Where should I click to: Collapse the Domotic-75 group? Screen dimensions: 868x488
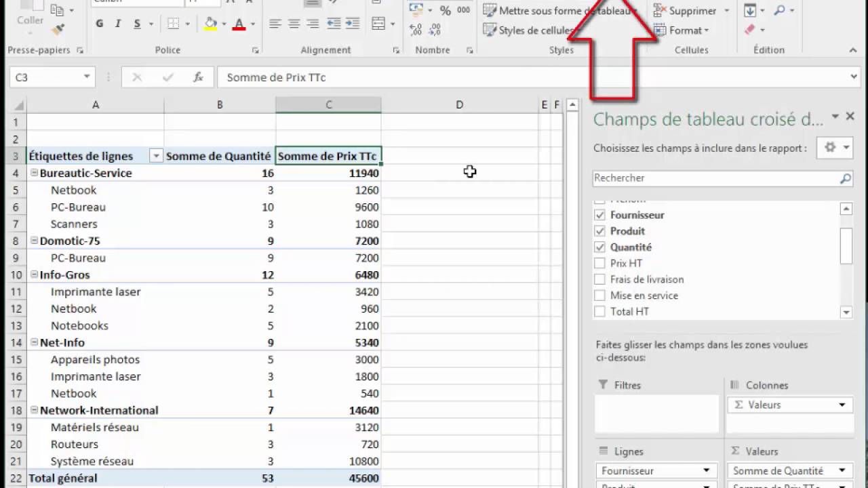coord(34,241)
